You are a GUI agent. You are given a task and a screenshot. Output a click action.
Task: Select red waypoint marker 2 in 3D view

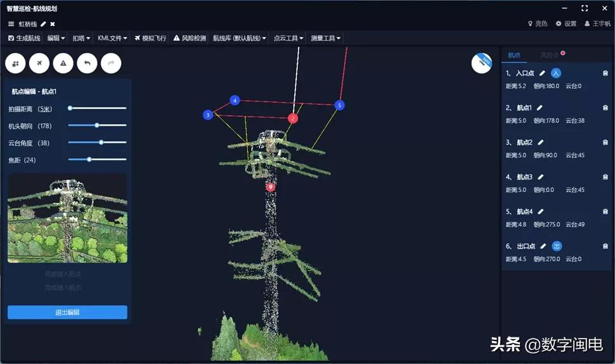[292, 118]
